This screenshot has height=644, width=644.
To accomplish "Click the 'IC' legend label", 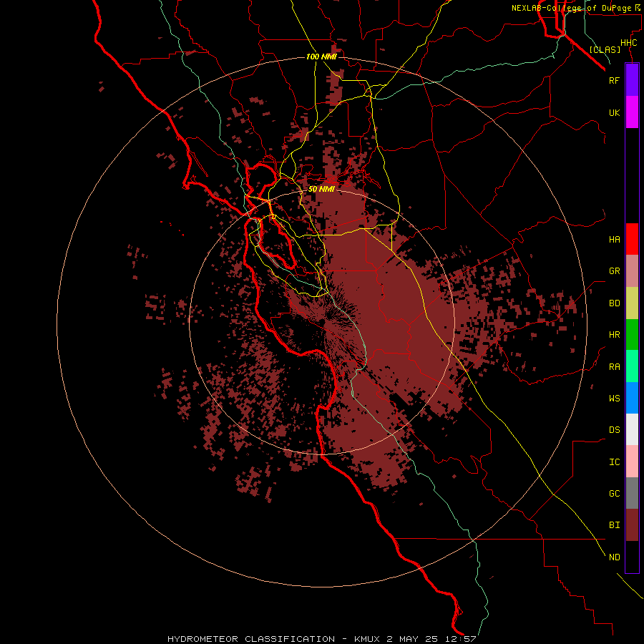I will tap(614, 462).
